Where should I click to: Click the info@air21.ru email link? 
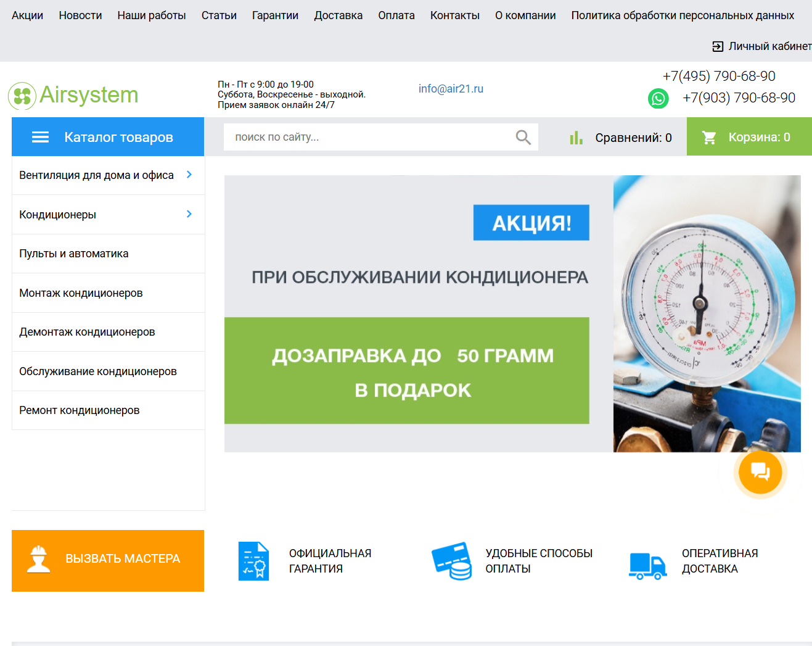451,88
